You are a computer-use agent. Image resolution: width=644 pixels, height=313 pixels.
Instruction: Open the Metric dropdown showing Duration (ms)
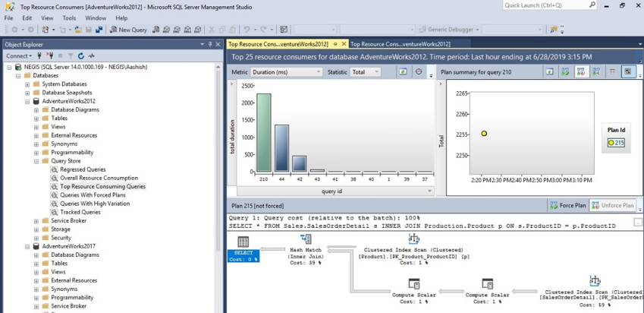coord(286,72)
